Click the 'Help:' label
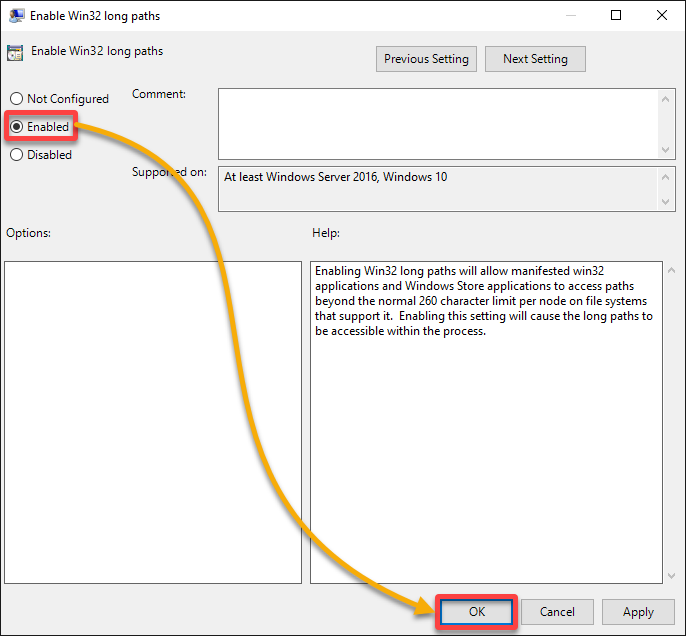 point(326,233)
